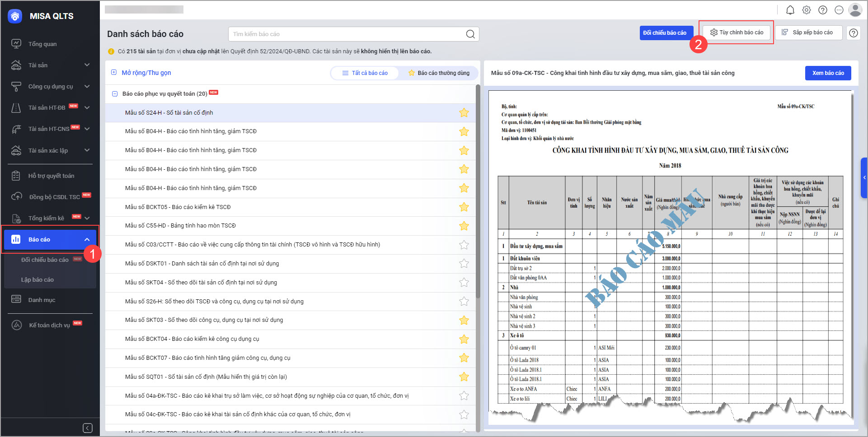Click the help icon beside Sắp xếp báo cáo

tap(853, 33)
